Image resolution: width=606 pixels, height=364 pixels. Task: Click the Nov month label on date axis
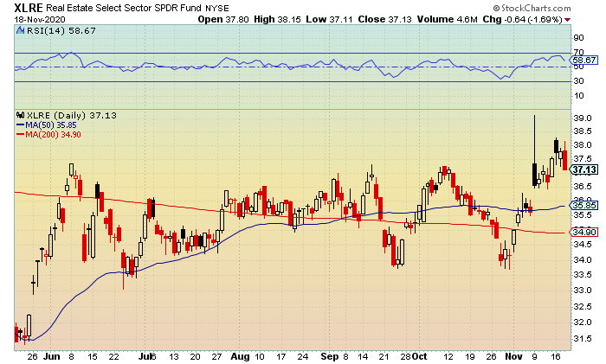514,356
